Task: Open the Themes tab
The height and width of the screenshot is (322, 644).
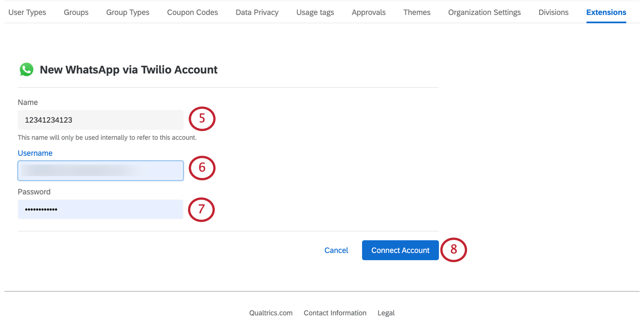Action: point(417,13)
